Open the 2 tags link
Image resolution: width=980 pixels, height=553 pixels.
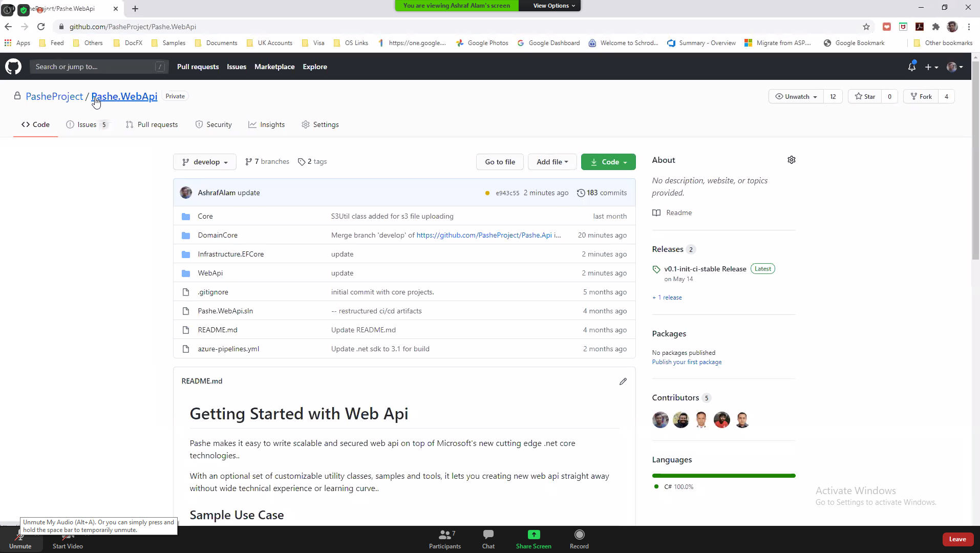312,162
